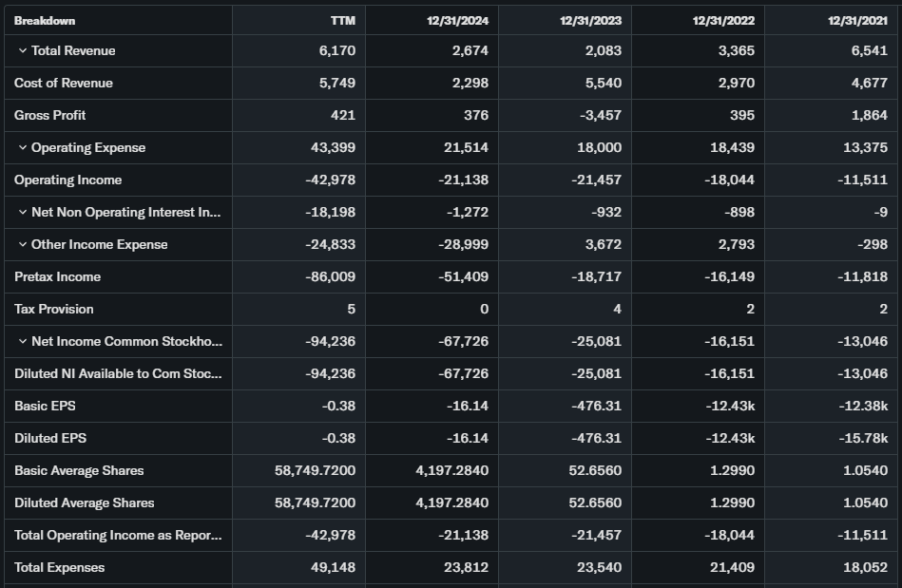Click the Breakdown column header
Screen dimensions: 902x588
45,20
